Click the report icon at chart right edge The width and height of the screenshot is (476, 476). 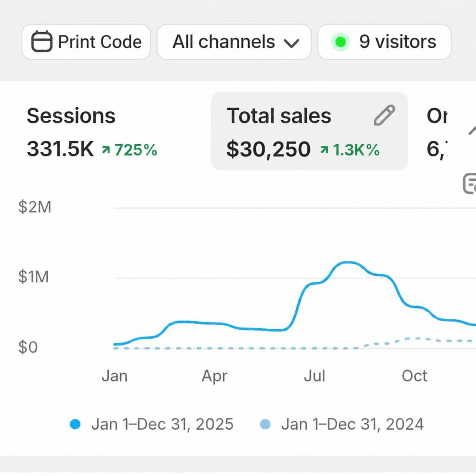click(470, 184)
